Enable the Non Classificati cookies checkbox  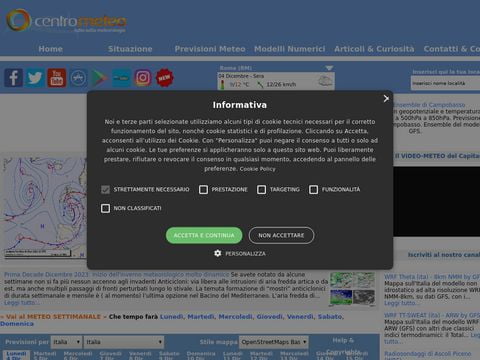pos(105,208)
